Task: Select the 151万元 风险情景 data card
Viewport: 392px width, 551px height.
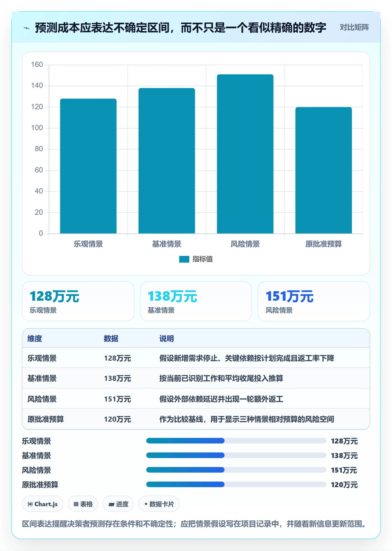Action: pyautogui.click(x=314, y=301)
